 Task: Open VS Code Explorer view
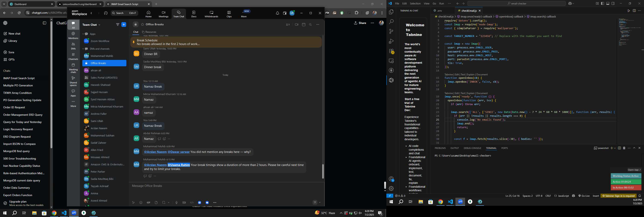pos(391,12)
